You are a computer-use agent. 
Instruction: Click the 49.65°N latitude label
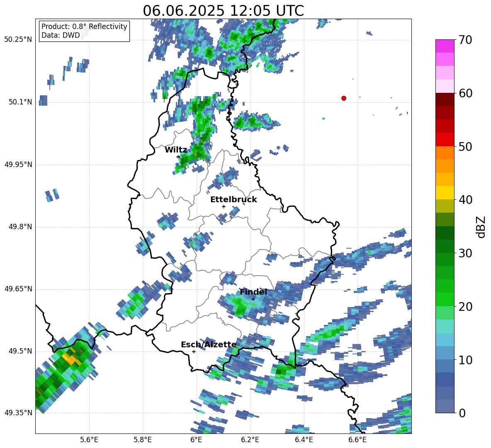pyautogui.click(x=18, y=289)
